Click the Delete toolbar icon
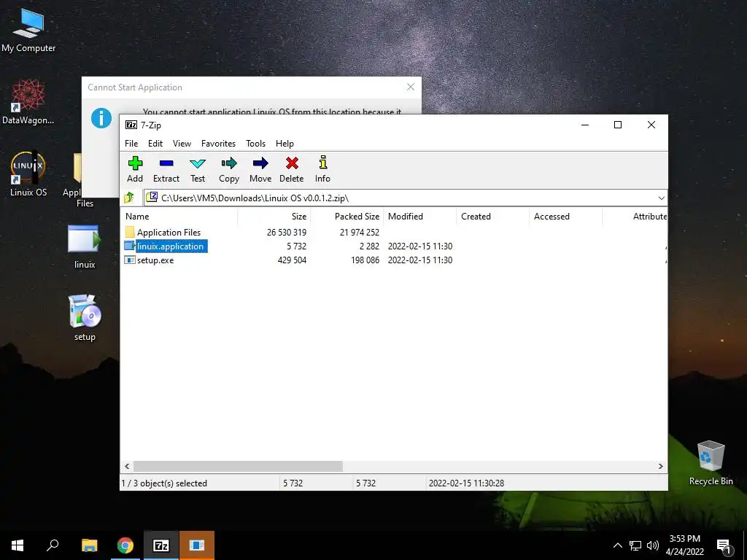This screenshot has height=560, width=747. click(292, 163)
